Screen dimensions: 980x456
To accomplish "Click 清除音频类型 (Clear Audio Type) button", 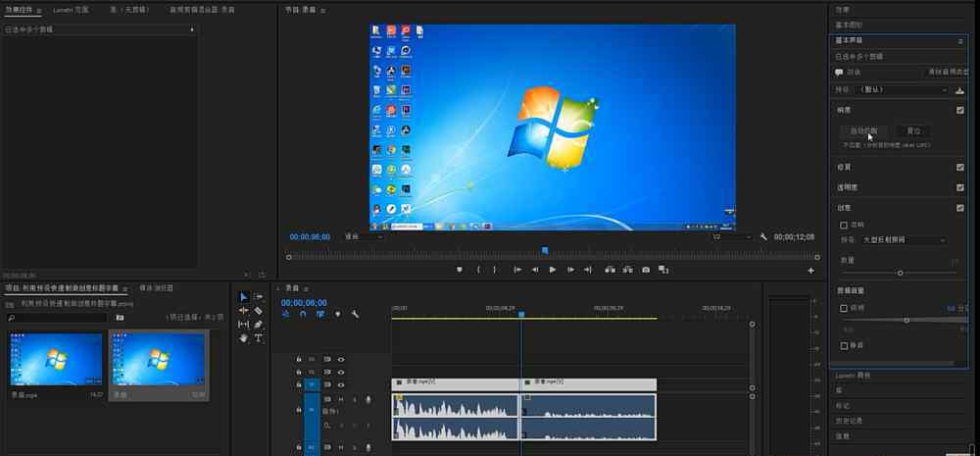I will [x=948, y=73].
